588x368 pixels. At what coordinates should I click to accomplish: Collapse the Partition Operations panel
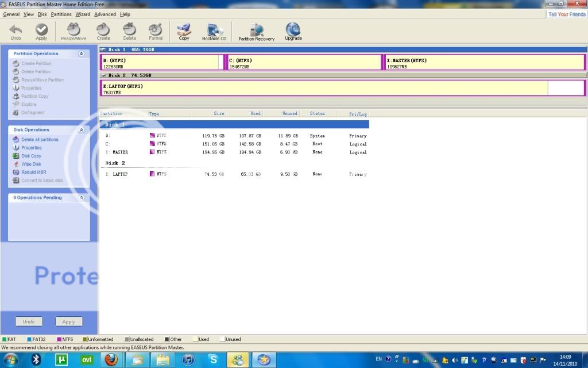tap(82, 53)
